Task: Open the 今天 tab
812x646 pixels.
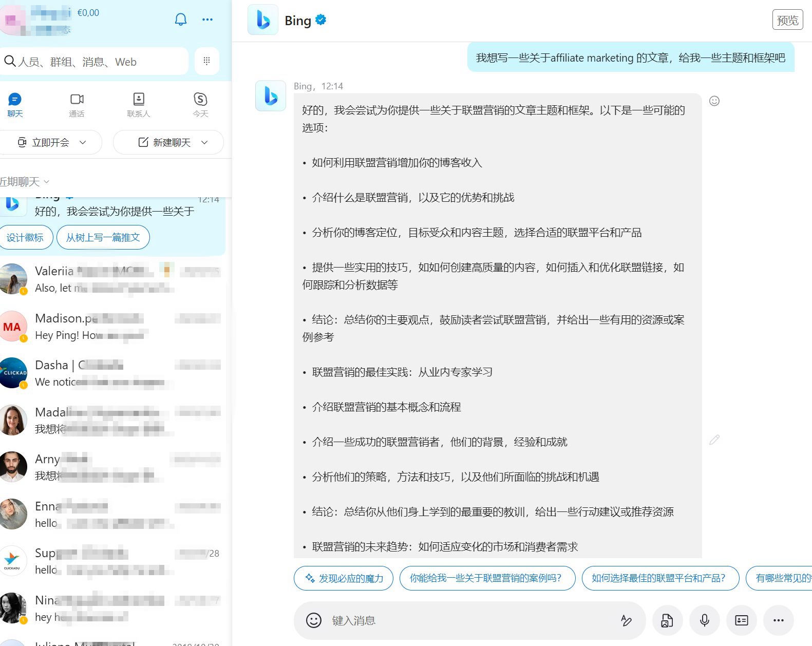Action: point(200,104)
